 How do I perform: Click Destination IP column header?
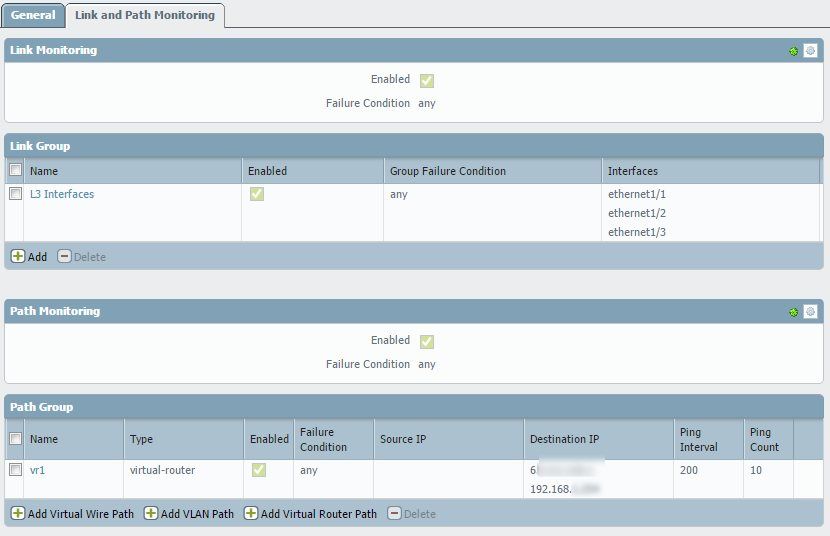coord(599,439)
